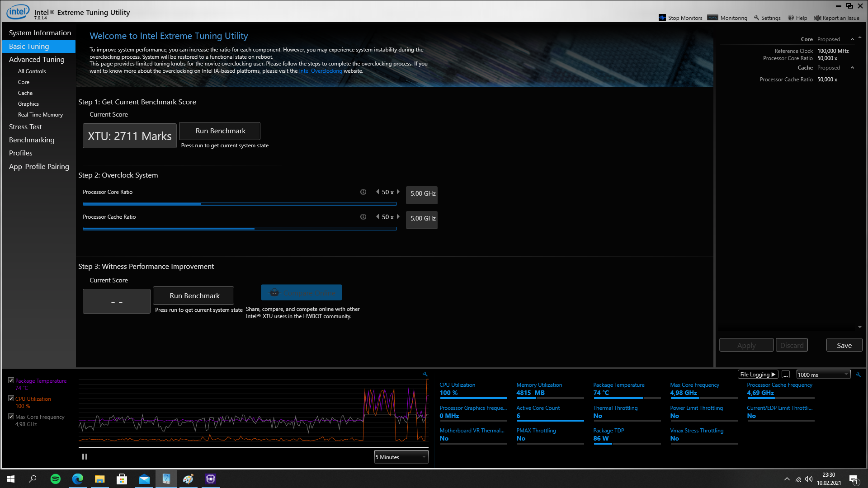Select Stress Test in sidebar
Viewport: 868px width, 488px height.
tap(25, 127)
